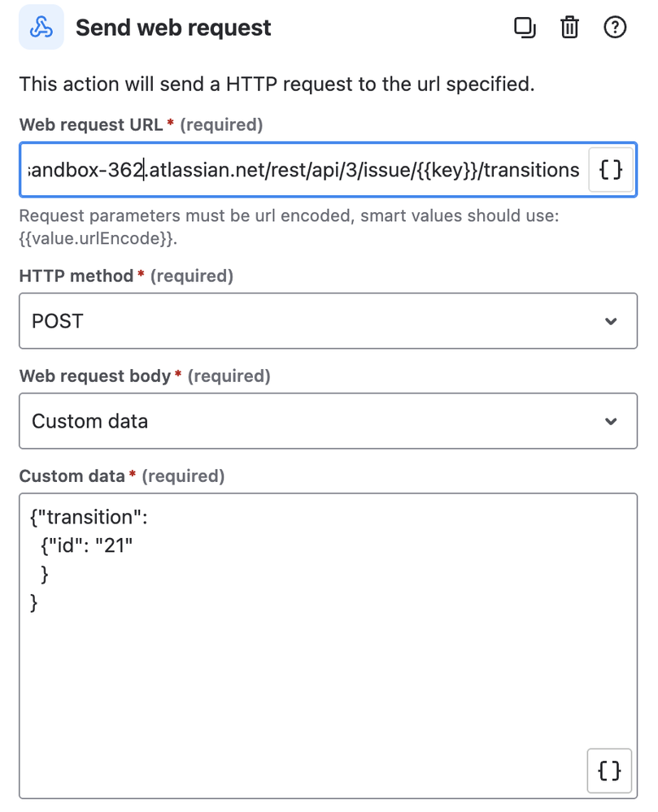Click the question mark help icon
Image resolution: width=658 pixels, height=812 pixels.
pyautogui.click(x=615, y=28)
